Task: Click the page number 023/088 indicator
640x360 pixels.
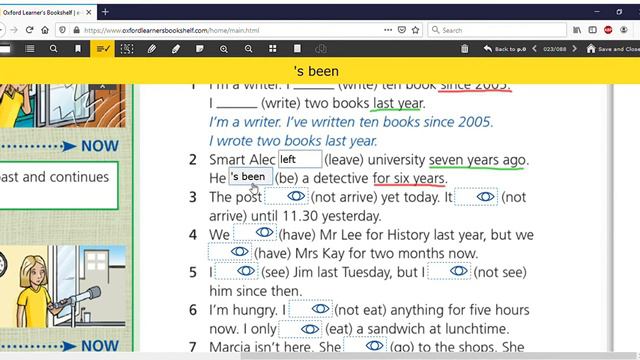Action: coord(554,49)
